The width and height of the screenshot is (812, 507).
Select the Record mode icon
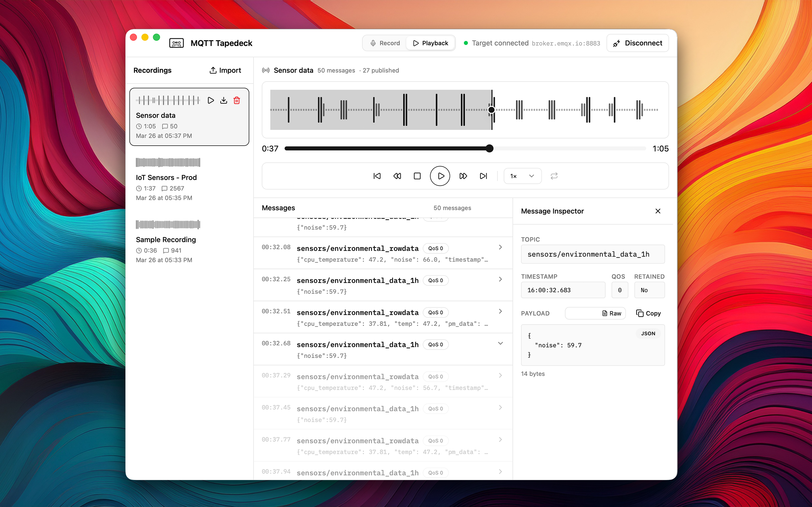pos(372,43)
